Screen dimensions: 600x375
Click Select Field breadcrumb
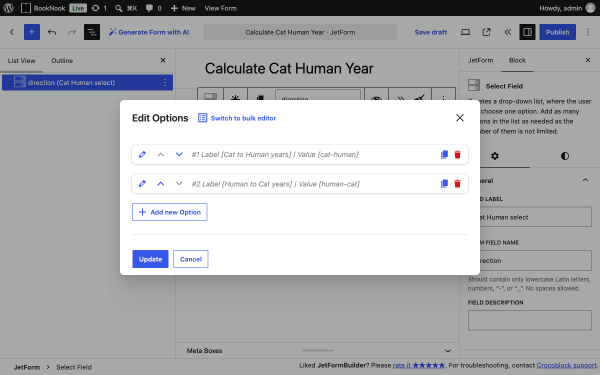(x=74, y=367)
